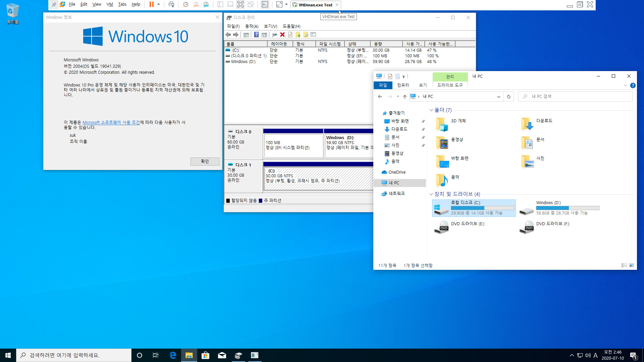Revert VM to previous snapshot
Image resolution: width=644 pixels, height=362 pixels.
coord(196,4)
